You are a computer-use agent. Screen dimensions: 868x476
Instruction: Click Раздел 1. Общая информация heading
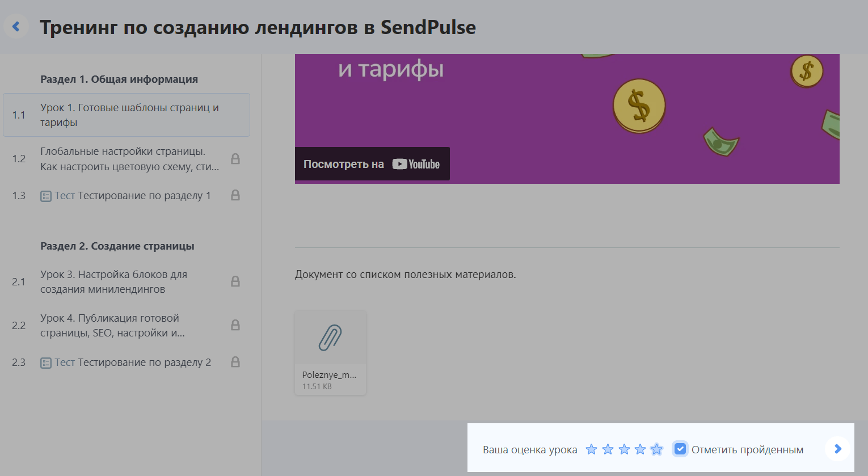(119, 79)
